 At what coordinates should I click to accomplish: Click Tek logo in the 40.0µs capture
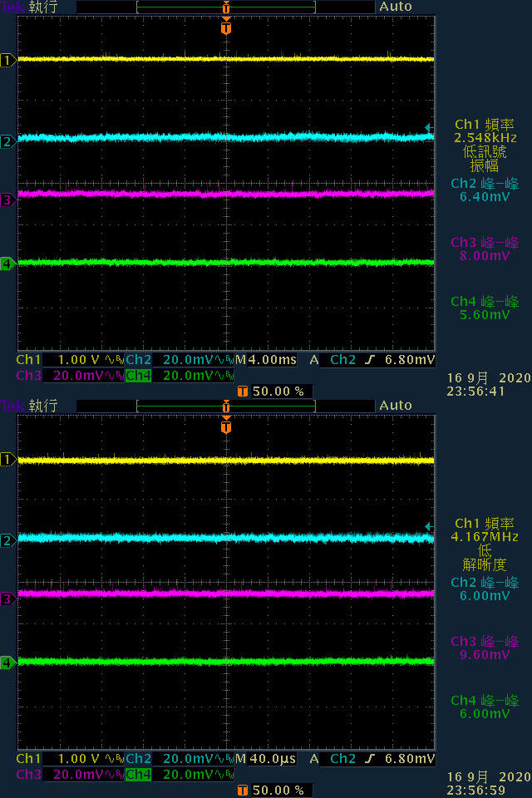(12, 406)
